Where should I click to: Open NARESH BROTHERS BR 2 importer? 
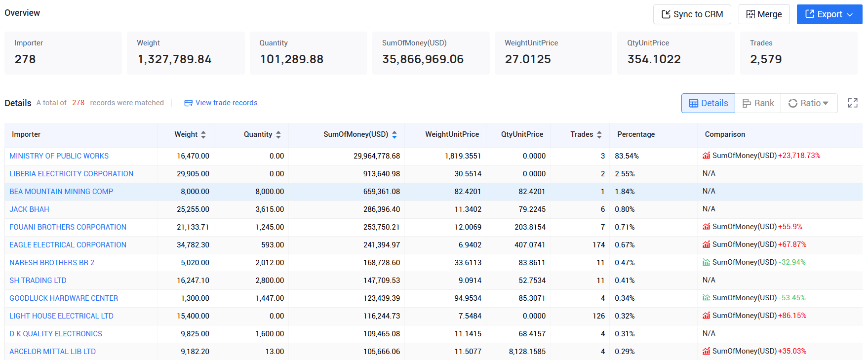coord(52,263)
